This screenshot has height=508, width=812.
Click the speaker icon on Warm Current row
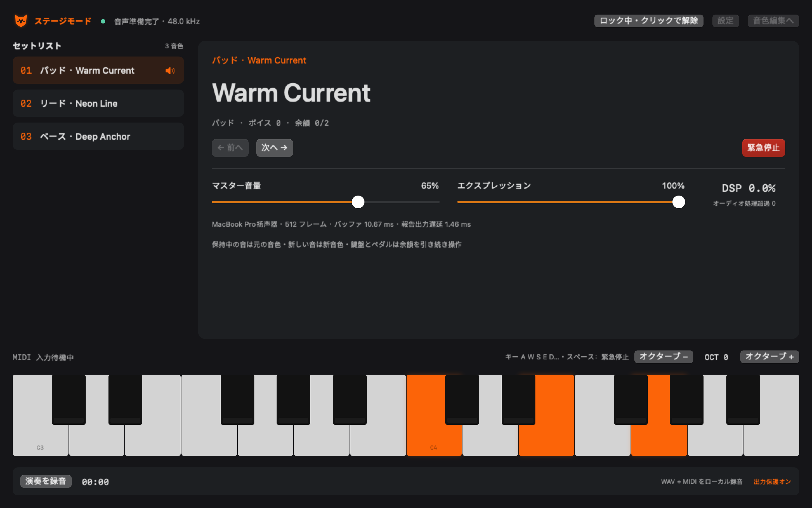point(170,70)
